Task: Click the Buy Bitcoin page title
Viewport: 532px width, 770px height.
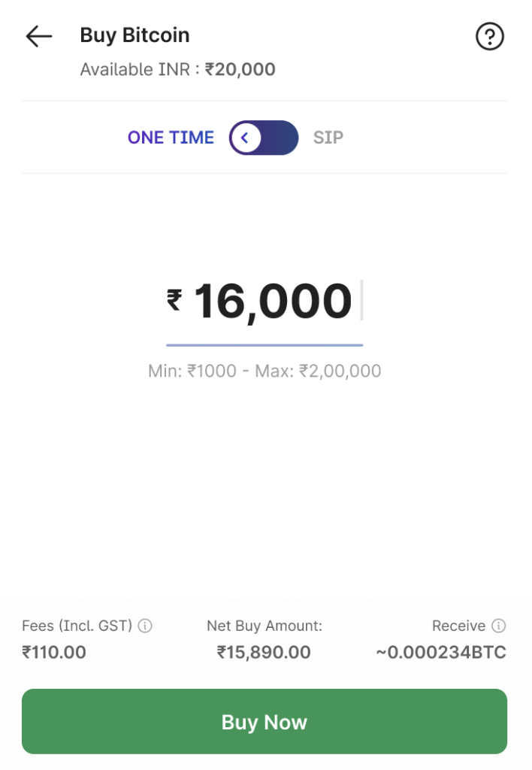Action: [x=135, y=35]
